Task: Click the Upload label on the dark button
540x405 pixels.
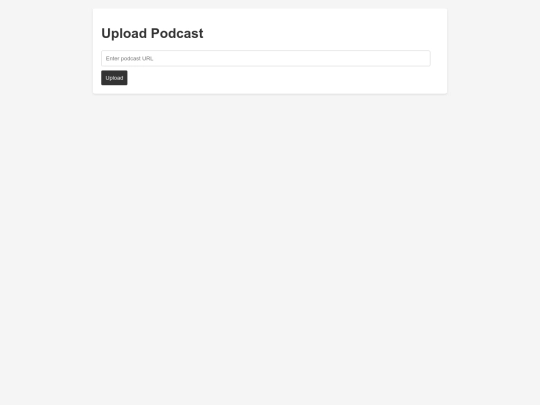Action: tap(114, 78)
